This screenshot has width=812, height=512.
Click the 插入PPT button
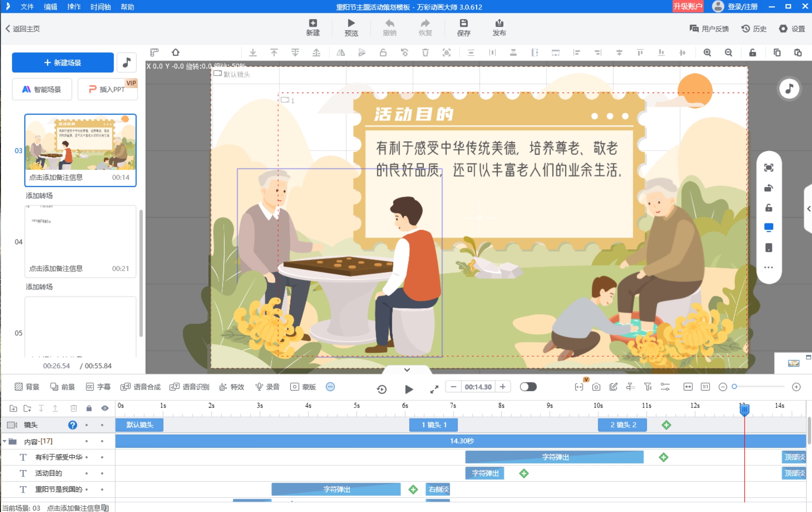tap(107, 89)
